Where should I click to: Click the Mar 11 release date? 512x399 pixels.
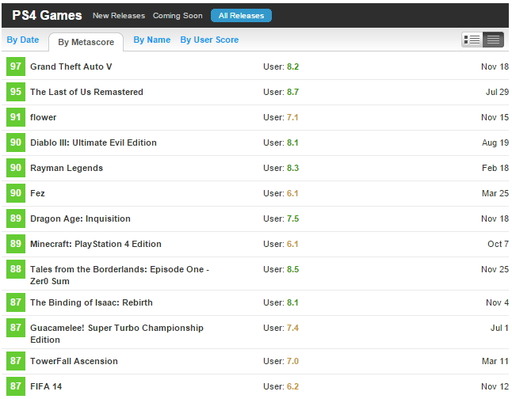(x=495, y=361)
